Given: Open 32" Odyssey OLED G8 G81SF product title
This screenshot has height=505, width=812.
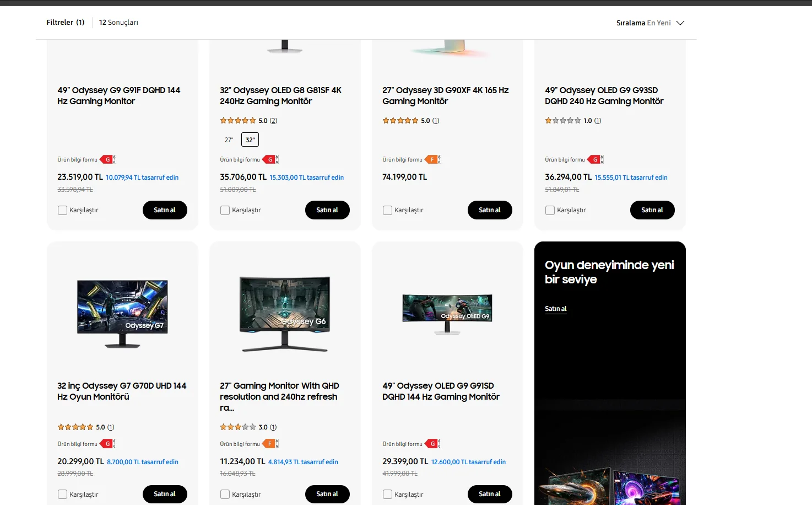Looking at the screenshot, I should 281,96.
